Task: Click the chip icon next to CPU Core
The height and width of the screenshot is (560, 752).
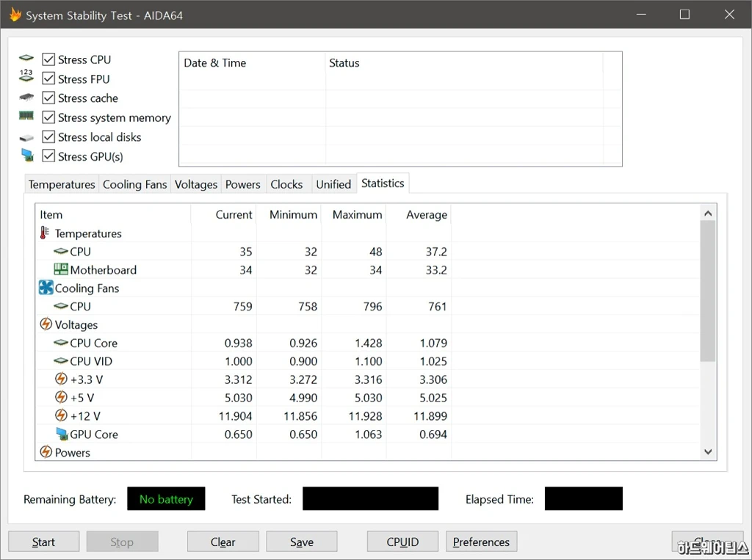Action: click(61, 342)
